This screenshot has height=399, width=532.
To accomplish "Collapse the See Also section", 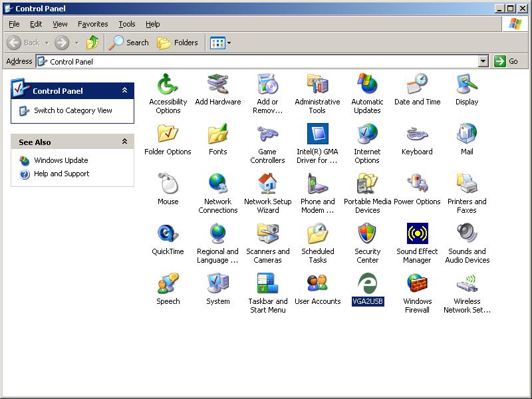I will point(124,142).
